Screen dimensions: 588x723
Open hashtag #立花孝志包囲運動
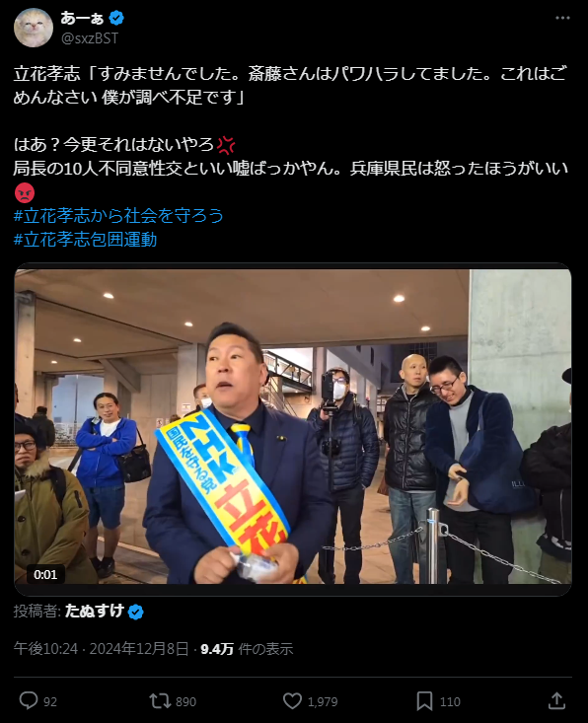(85, 240)
